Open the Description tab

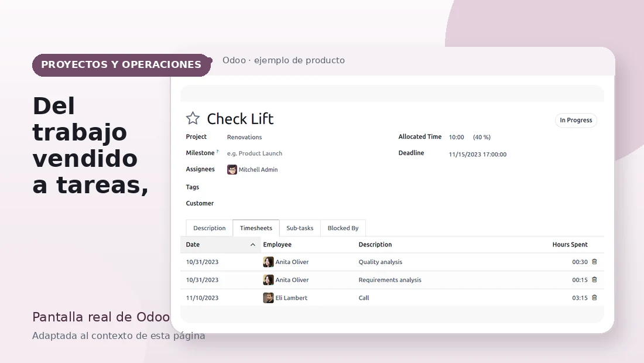[x=210, y=228]
